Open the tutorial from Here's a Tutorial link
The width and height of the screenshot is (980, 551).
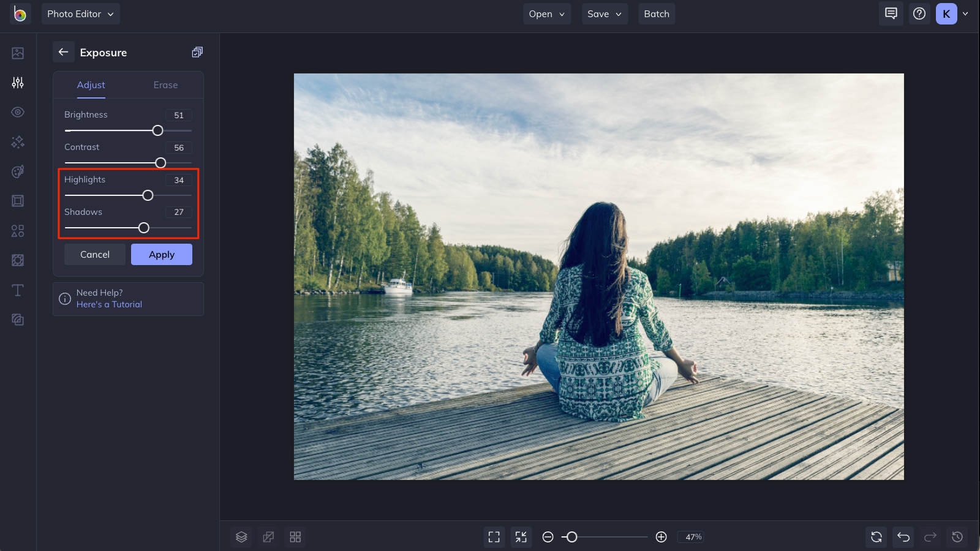click(109, 304)
